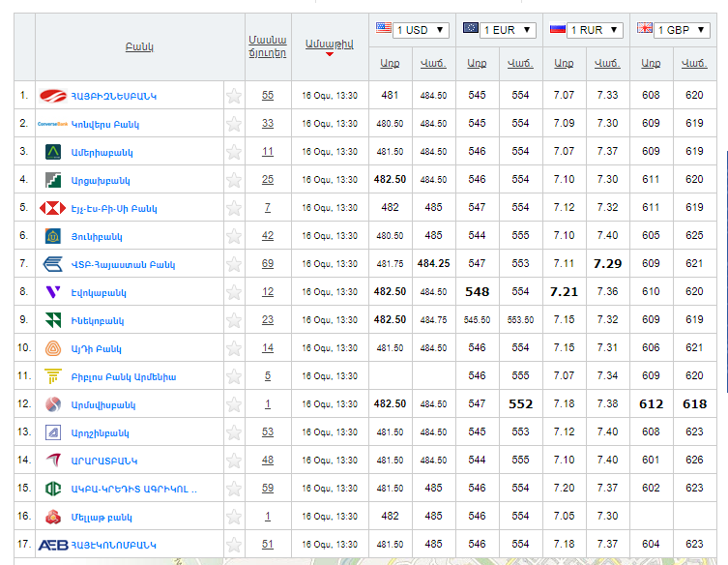Open branches count 59 link
Screen dimensions: 728x565
pos(268,488)
